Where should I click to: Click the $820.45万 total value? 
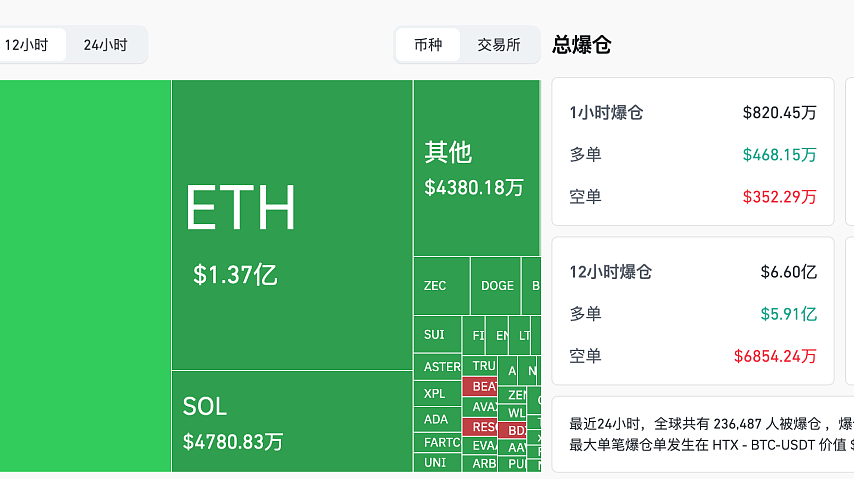[x=779, y=113]
